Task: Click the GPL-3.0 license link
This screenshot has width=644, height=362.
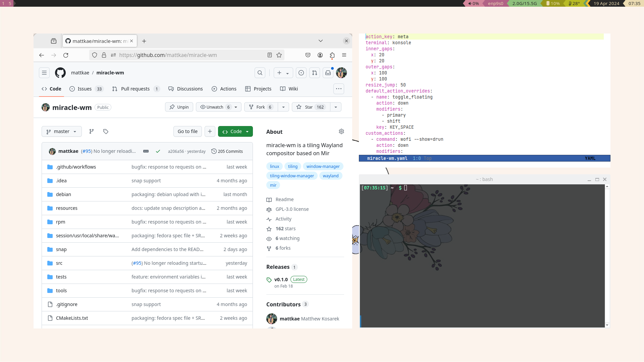Action: tap(292, 209)
